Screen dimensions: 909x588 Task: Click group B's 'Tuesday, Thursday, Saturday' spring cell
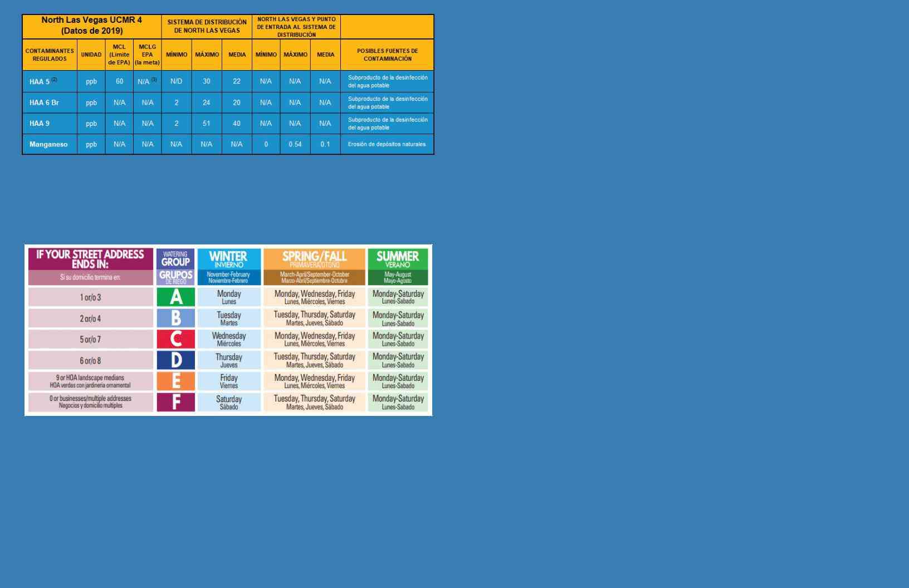tap(315, 318)
